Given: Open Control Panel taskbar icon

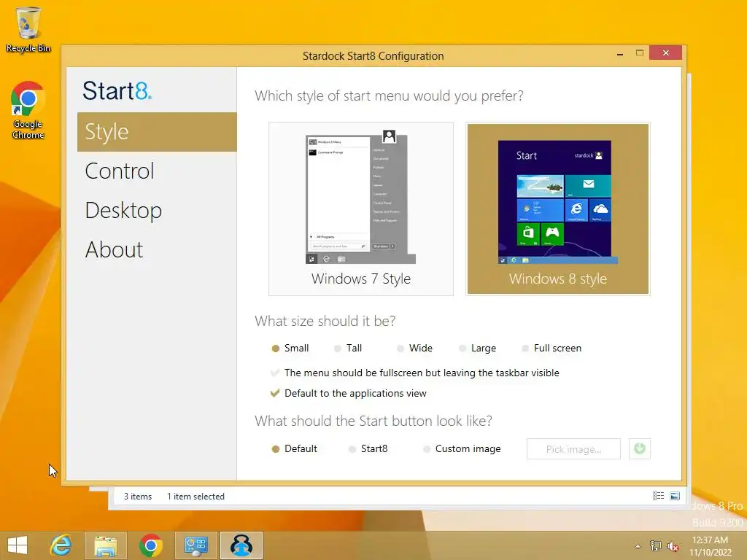Looking at the screenshot, I should click(196, 545).
